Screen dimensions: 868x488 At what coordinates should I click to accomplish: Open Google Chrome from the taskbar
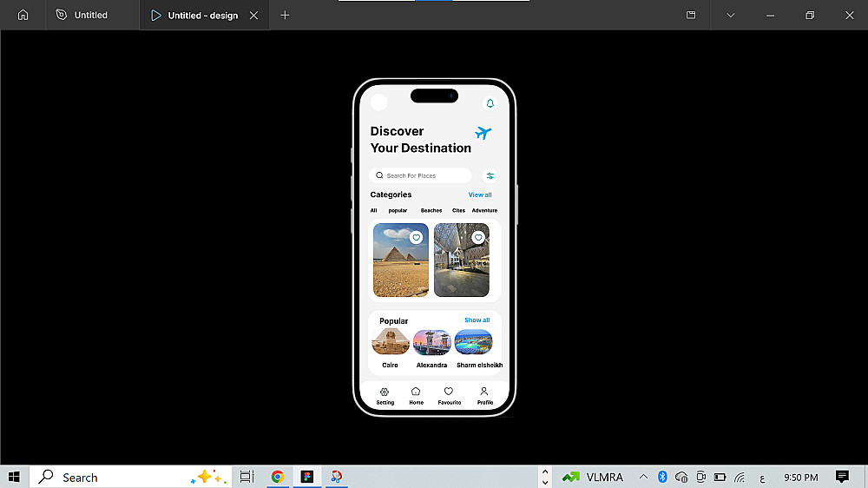coord(278,477)
